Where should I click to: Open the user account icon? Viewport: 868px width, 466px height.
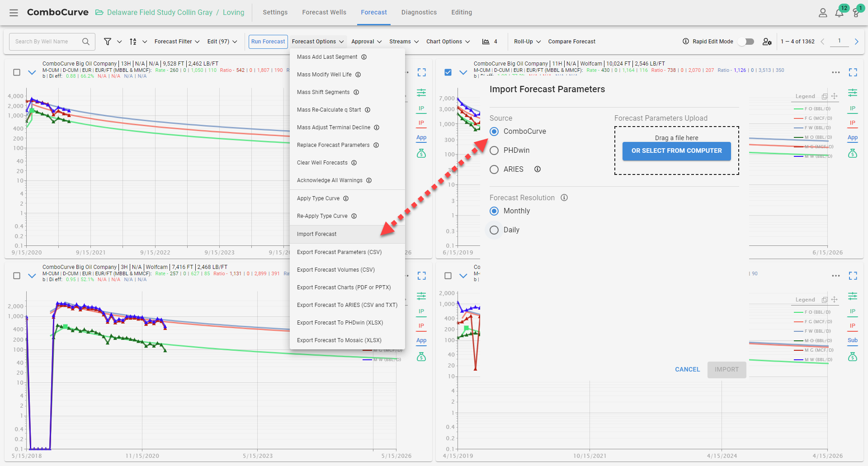click(823, 13)
